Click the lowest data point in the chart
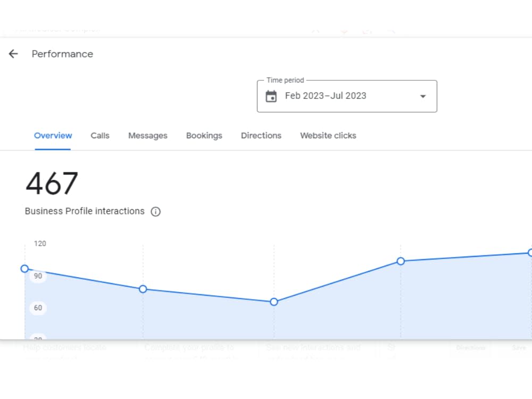This screenshot has height=399, width=532. [x=273, y=302]
